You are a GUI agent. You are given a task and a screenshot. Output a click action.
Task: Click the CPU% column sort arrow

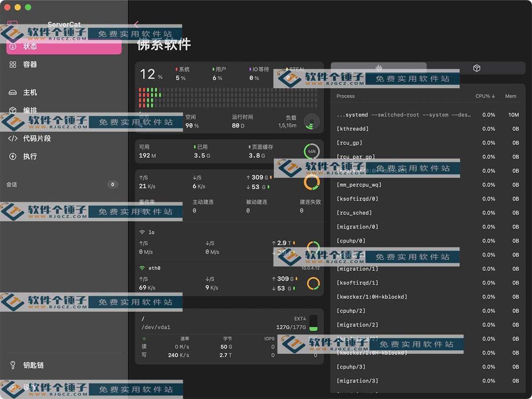493,96
